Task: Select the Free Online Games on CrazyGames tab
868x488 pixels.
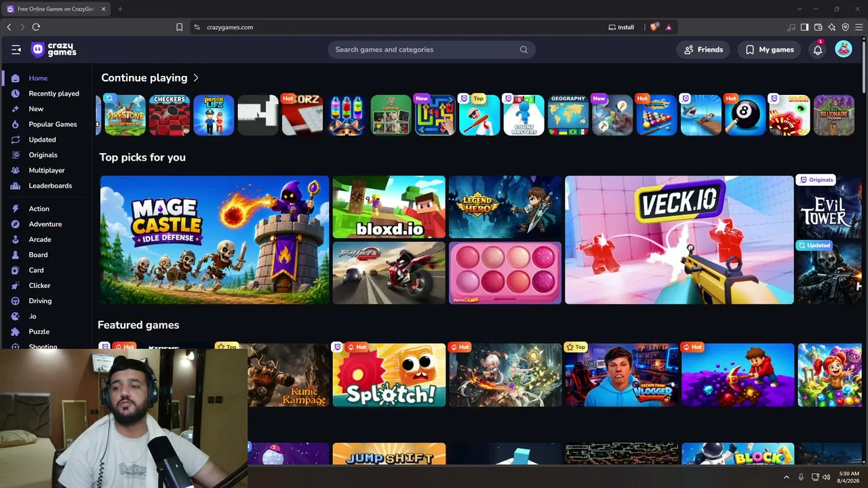Action: pyautogui.click(x=56, y=9)
